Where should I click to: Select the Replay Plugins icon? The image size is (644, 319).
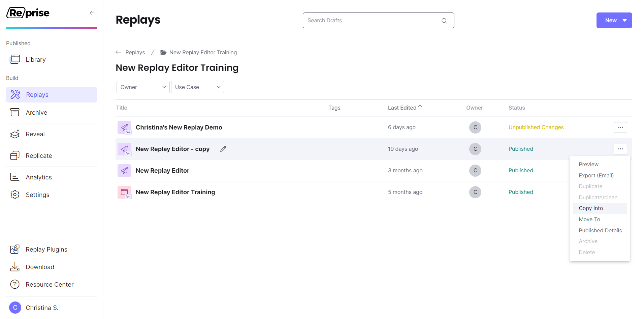(15, 249)
